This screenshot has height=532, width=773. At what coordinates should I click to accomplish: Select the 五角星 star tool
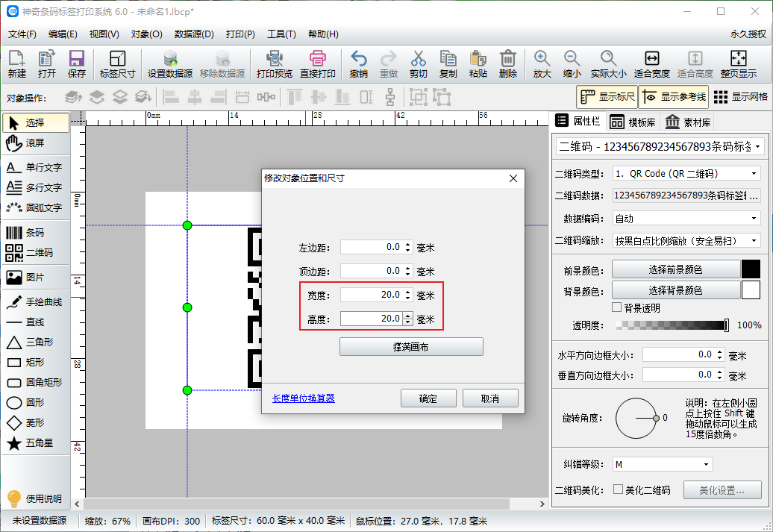pyautogui.click(x=36, y=443)
